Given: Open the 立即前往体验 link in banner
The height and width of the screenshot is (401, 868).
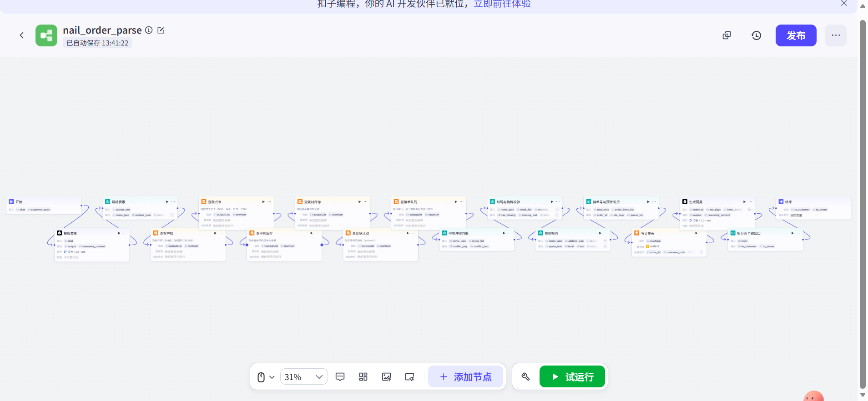Looking at the screenshot, I should click(x=502, y=4).
